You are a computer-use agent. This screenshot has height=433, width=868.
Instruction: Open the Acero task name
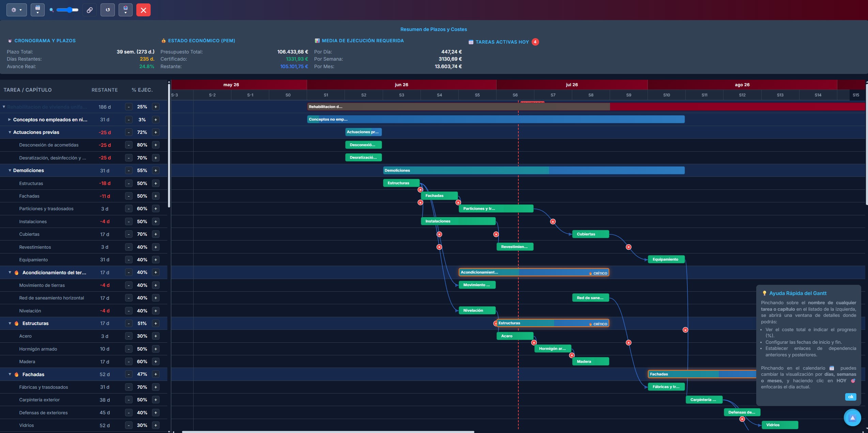pos(25,336)
